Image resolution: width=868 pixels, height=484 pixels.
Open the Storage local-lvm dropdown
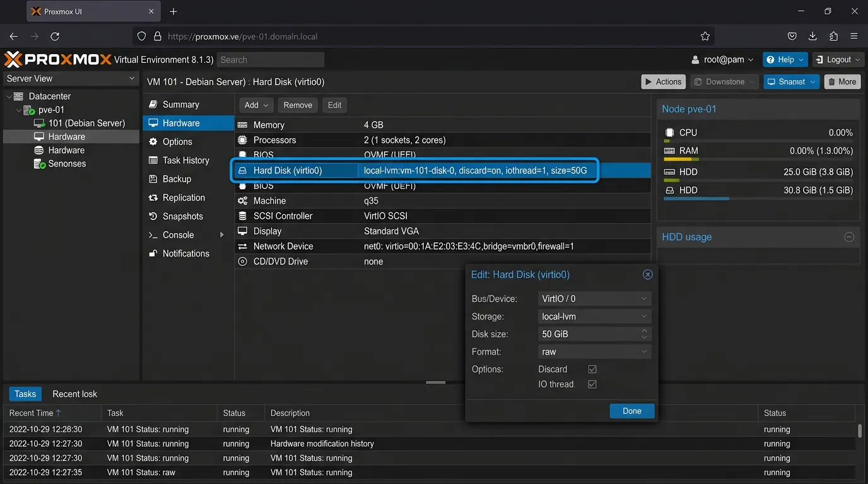[594, 316]
